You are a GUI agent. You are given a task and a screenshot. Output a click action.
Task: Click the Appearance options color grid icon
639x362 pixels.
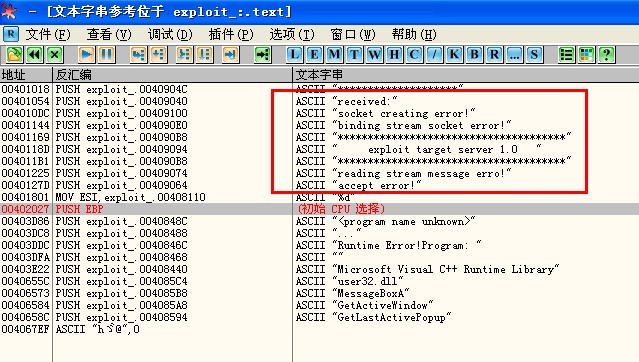click(586, 54)
